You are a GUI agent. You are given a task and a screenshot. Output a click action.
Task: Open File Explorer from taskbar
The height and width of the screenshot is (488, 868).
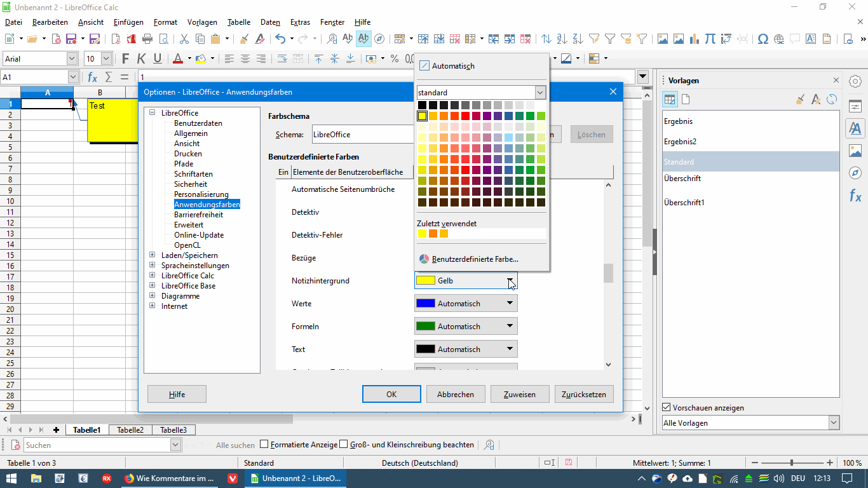(x=36, y=478)
